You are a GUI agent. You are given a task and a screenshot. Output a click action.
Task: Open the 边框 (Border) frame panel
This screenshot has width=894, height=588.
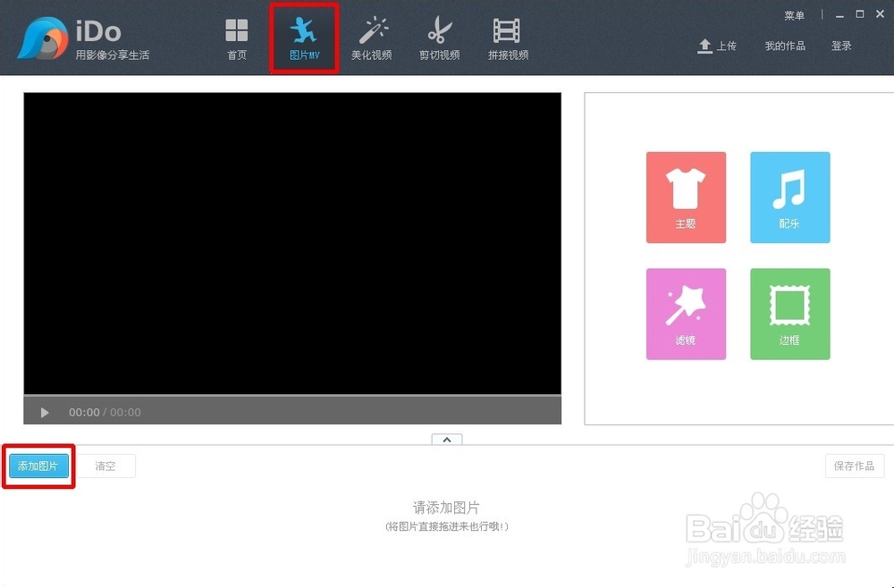tap(789, 313)
